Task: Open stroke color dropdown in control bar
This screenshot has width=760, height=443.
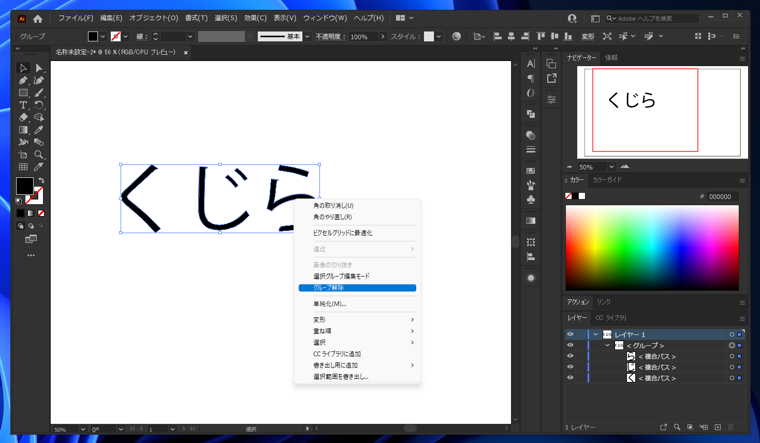Action: click(x=126, y=36)
